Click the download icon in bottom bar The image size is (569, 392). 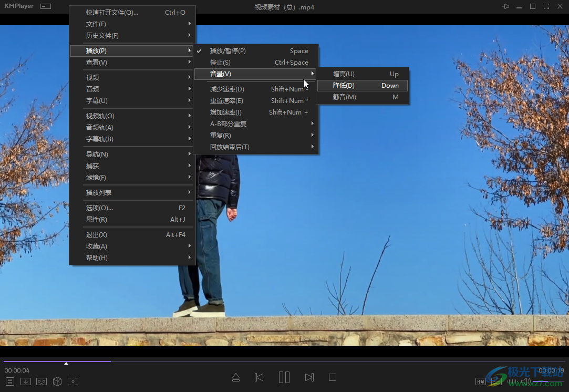pyautogui.click(x=25, y=381)
